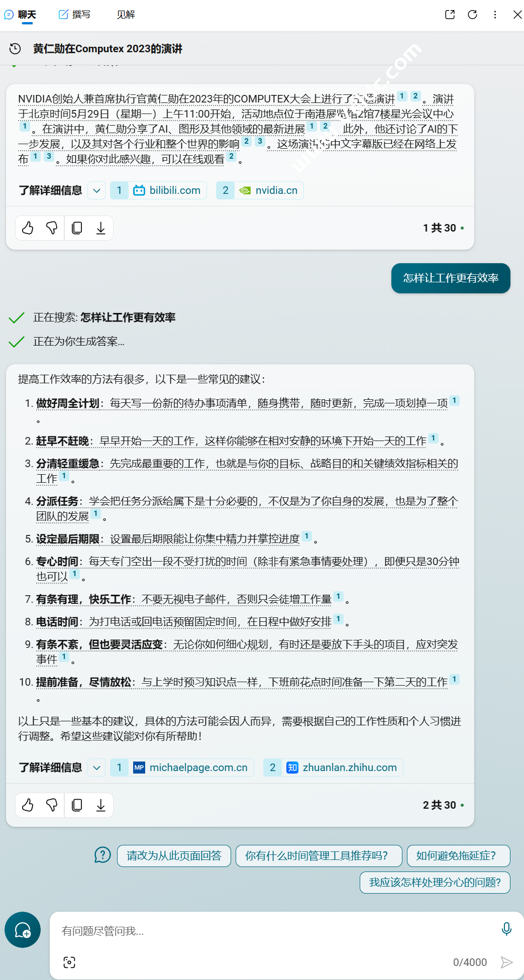524x980 pixels.
Task: Choose suggestion 你有什么时间管理工具推荐吗?
Action: coord(319,856)
